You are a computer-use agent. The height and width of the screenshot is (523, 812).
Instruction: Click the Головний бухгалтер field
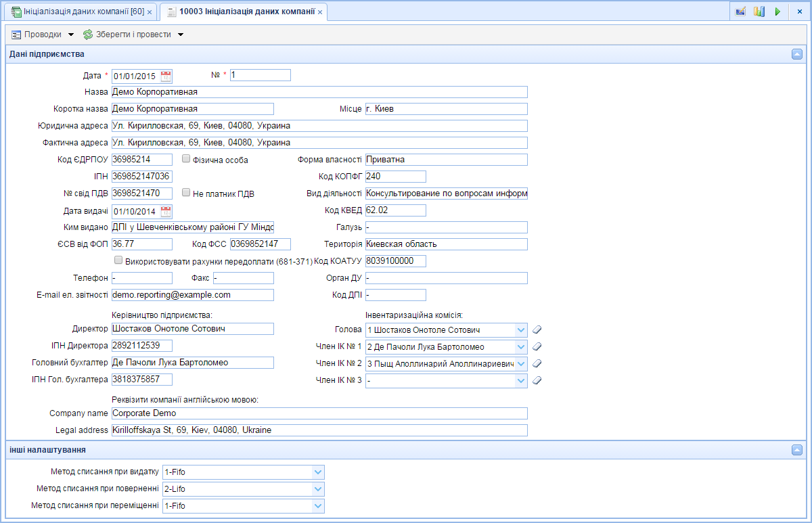click(x=193, y=363)
